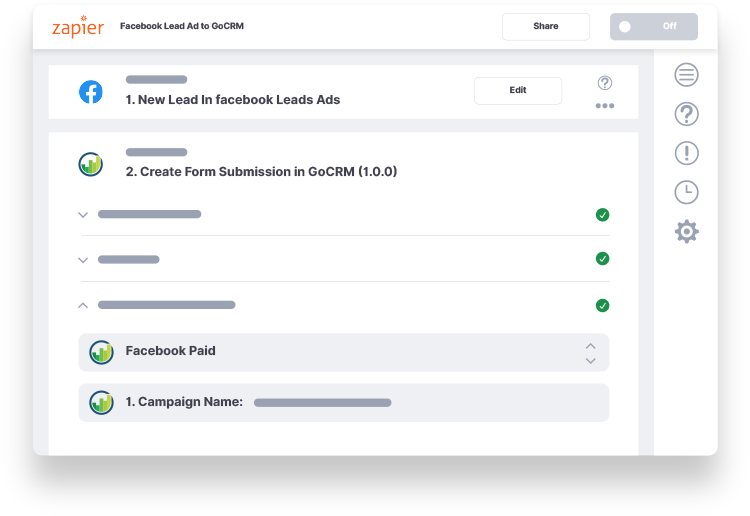
Task: Expand the first collapsed section chevron
Action: [x=83, y=215]
